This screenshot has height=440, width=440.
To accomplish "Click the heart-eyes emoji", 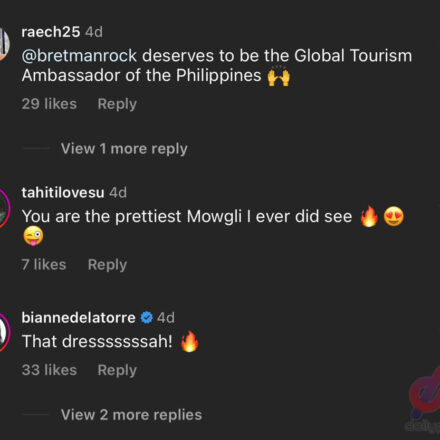I will [x=394, y=217].
